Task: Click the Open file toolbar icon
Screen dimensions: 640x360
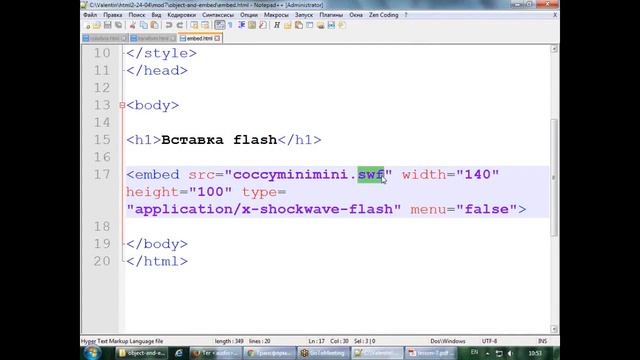Action: (97, 25)
